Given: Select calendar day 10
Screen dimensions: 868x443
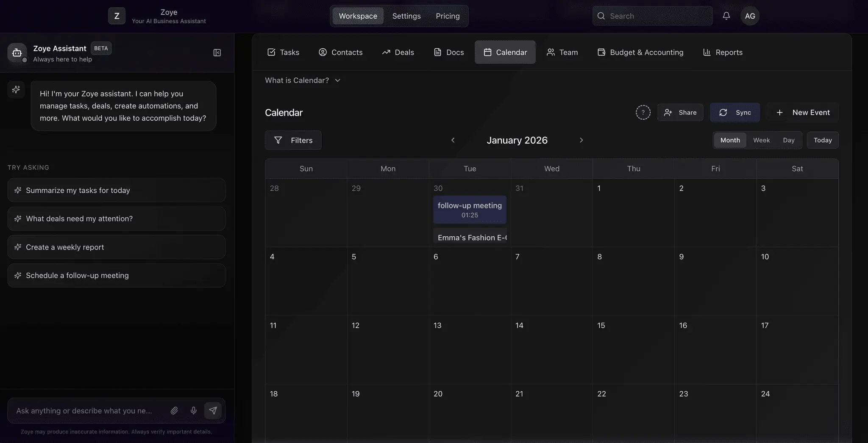Looking at the screenshot, I should click(x=797, y=281).
